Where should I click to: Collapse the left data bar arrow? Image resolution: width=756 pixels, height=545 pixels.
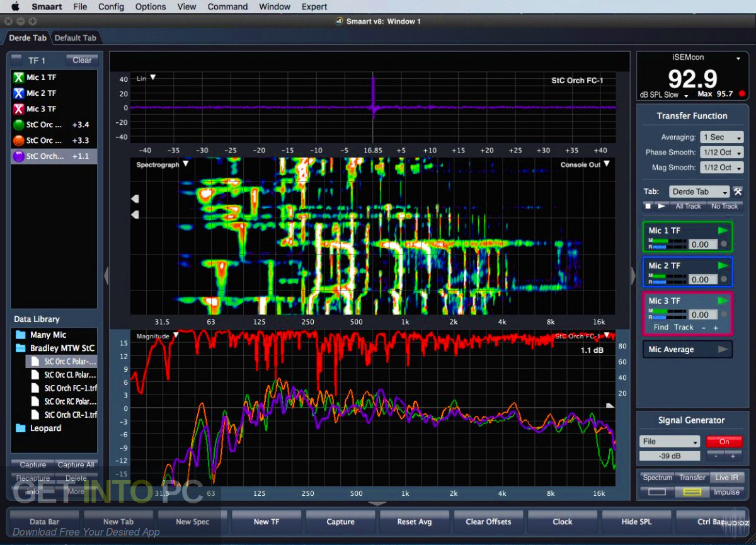tap(106, 275)
